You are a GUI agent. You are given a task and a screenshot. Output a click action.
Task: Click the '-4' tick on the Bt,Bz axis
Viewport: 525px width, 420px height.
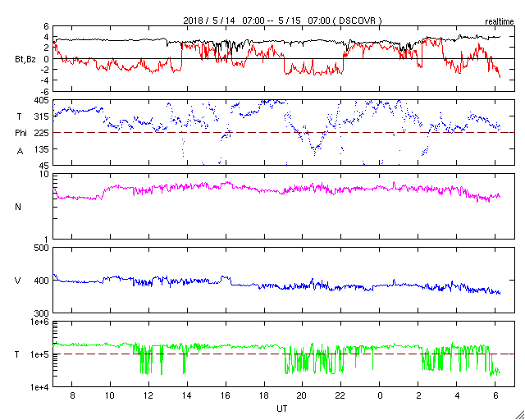click(x=45, y=80)
